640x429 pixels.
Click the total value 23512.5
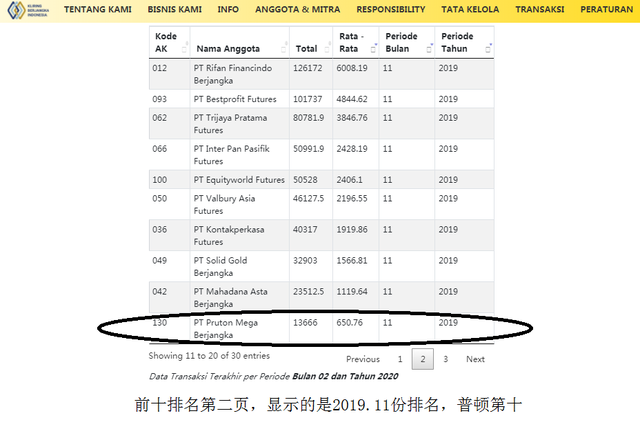point(309,292)
